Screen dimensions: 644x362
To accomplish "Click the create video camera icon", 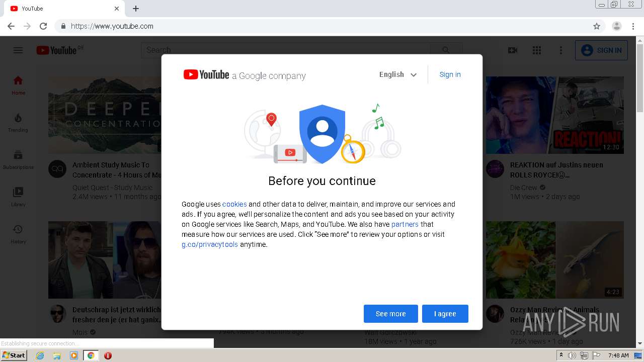I will pos(513,50).
